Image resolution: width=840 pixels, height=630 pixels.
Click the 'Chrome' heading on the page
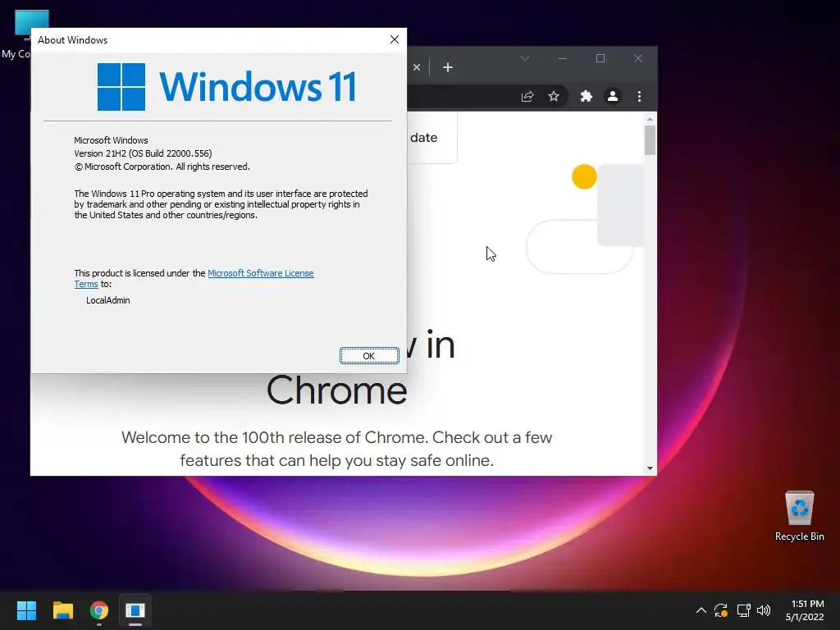tap(336, 390)
